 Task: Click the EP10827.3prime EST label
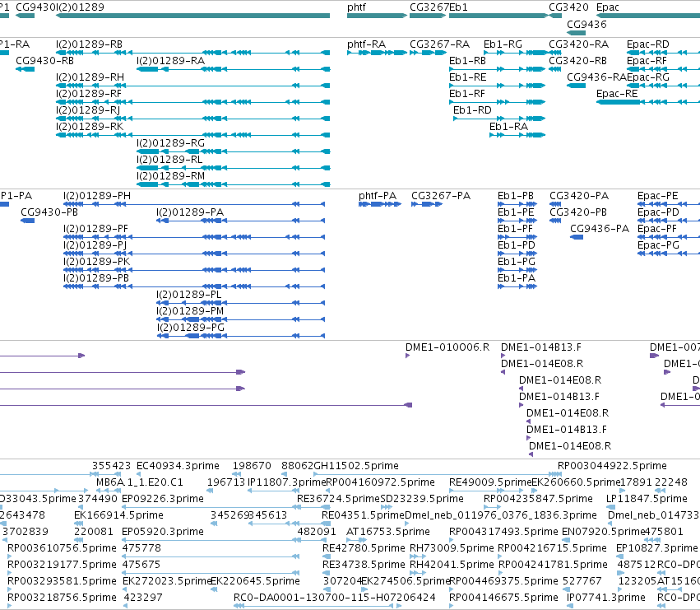pos(656,548)
